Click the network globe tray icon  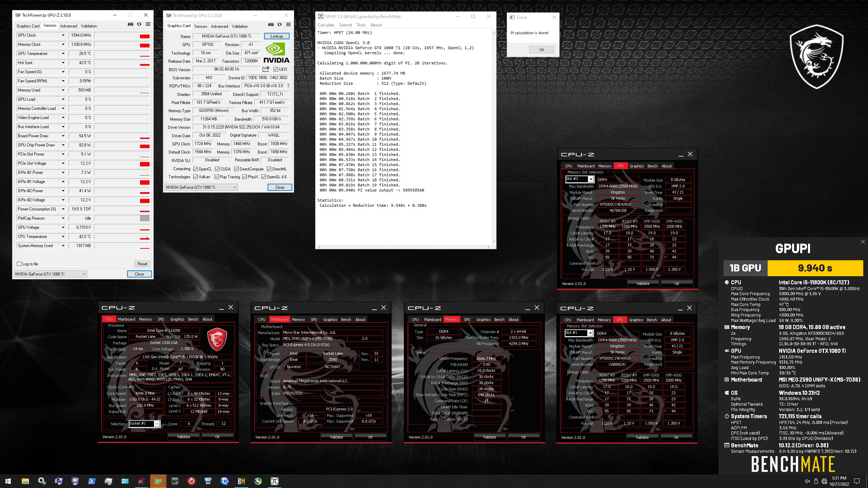824,481
